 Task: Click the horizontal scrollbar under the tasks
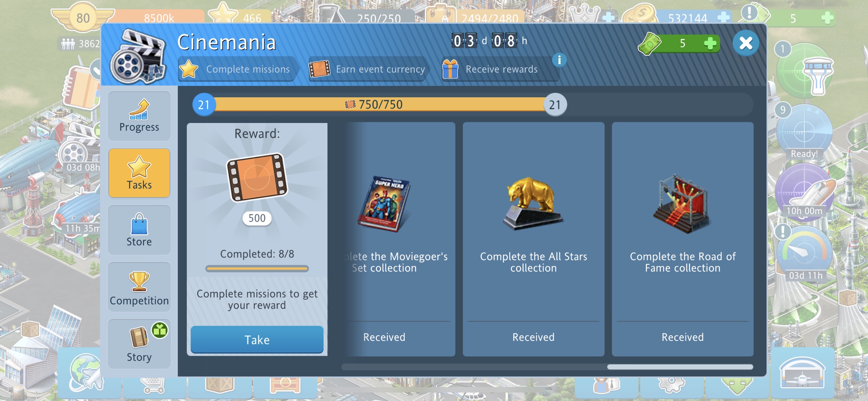(x=547, y=367)
